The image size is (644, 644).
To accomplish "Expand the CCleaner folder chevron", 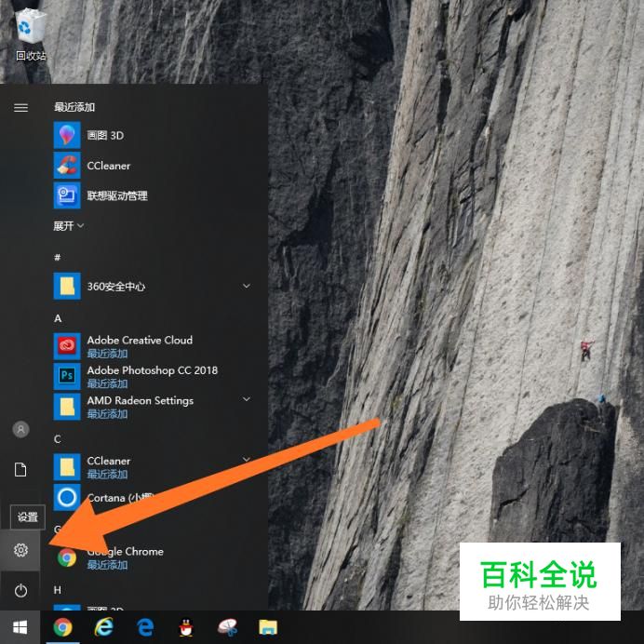I will pyautogui.click(x=247, y=459).
